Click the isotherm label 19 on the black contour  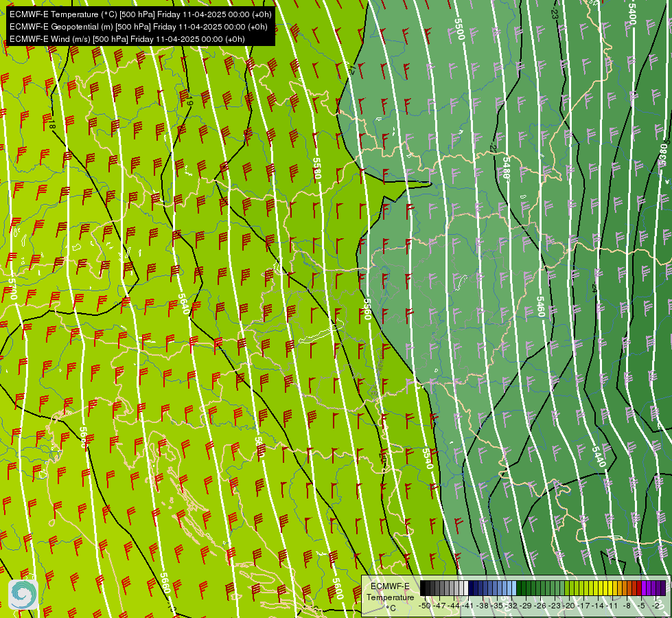189,101
